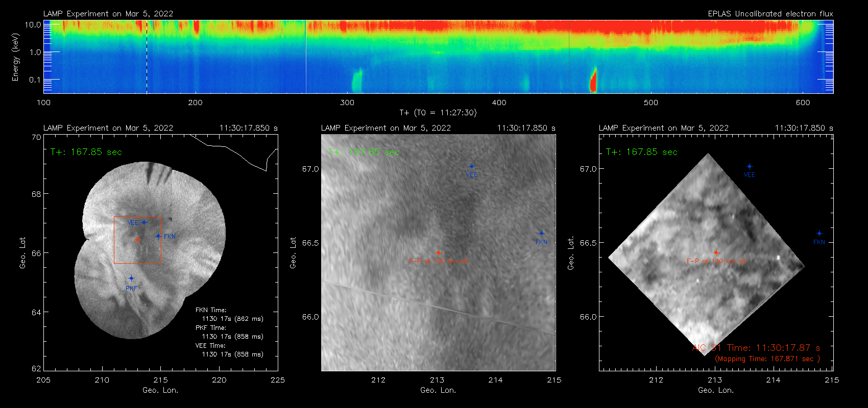Viewport: 868px width, 408px height.
Task: Click the '(Mapping Time: 167.871 sec )' text
Action: [x=767, y=359]
